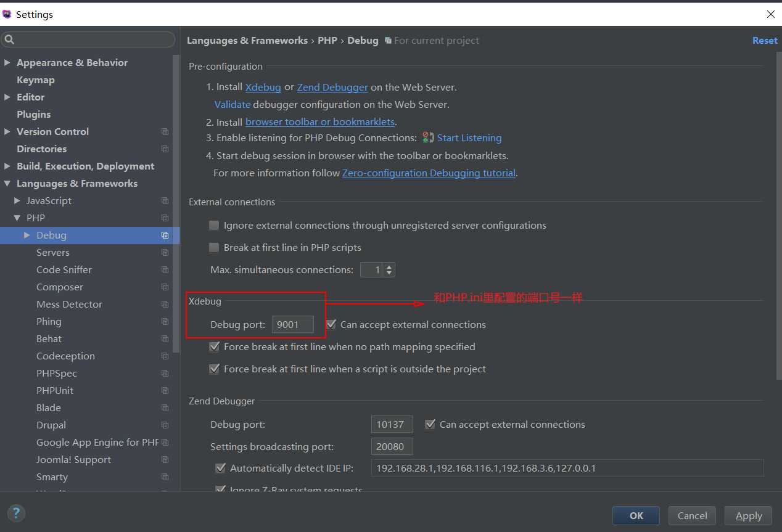Screen dimensions: 782x532
Task: Toggle Force break when no path mapping specified
Action: coord(215,346)
